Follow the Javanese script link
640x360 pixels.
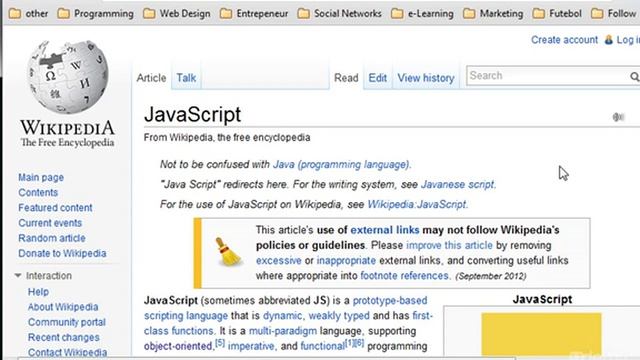click(x=458, y=184)
